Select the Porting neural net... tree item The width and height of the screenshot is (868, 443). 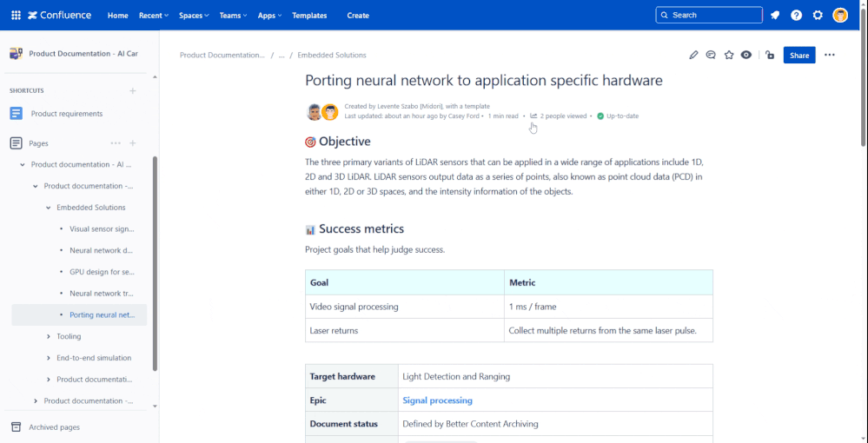[79, 314]
